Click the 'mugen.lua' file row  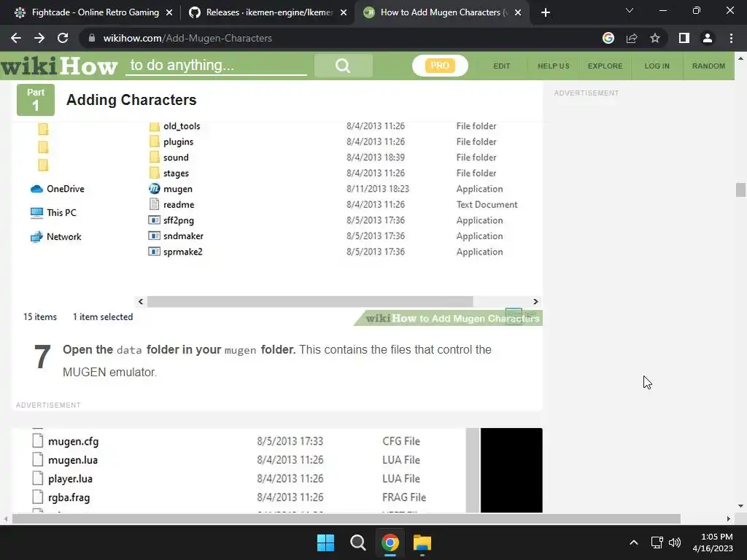[x=228, y=460]
